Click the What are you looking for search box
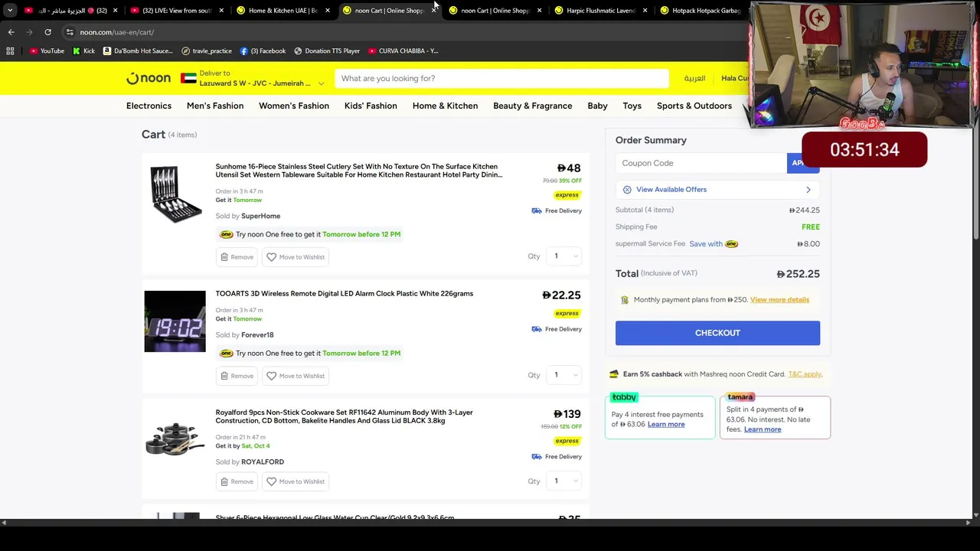 pos(501,78)
